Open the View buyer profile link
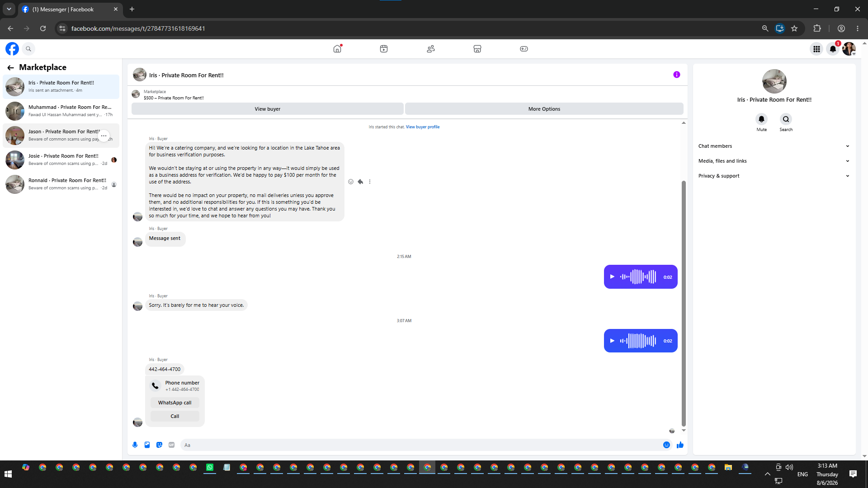Viewport: 868px width, 488px height. pos(422,127)
